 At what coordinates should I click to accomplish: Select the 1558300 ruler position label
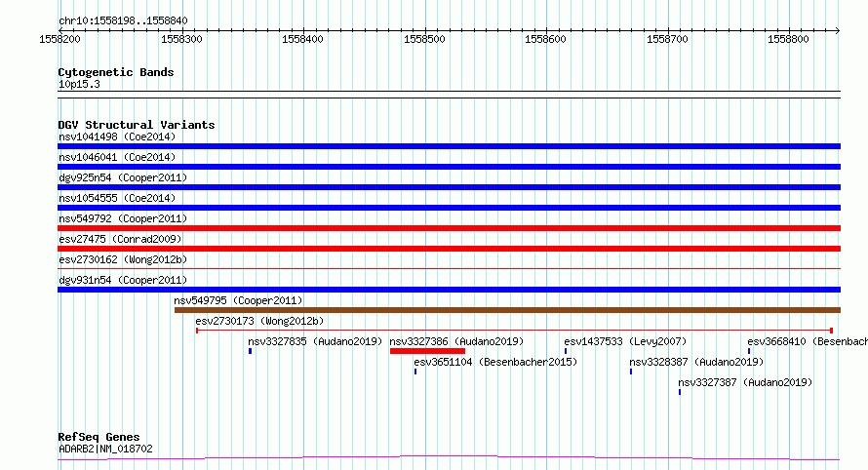click(x=181, y=39)
